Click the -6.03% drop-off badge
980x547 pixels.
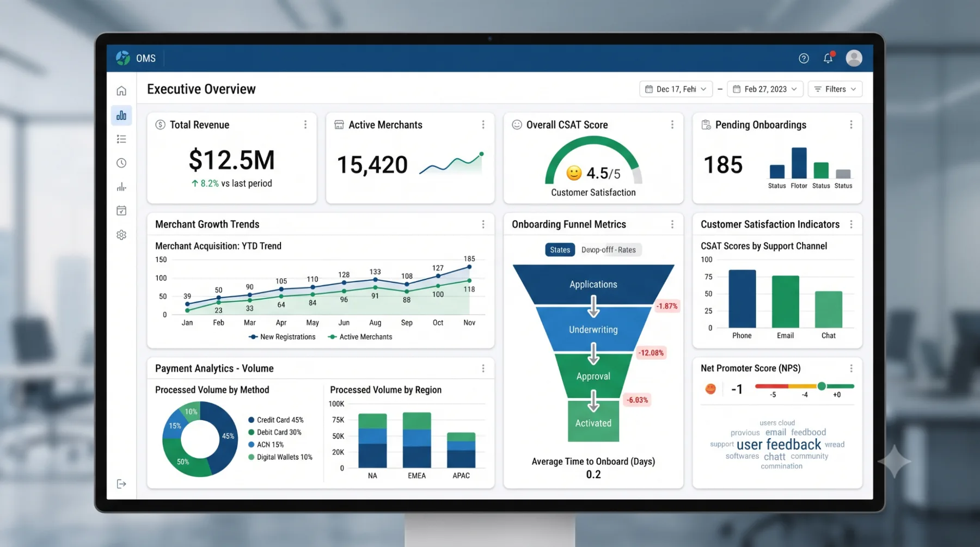637,400
